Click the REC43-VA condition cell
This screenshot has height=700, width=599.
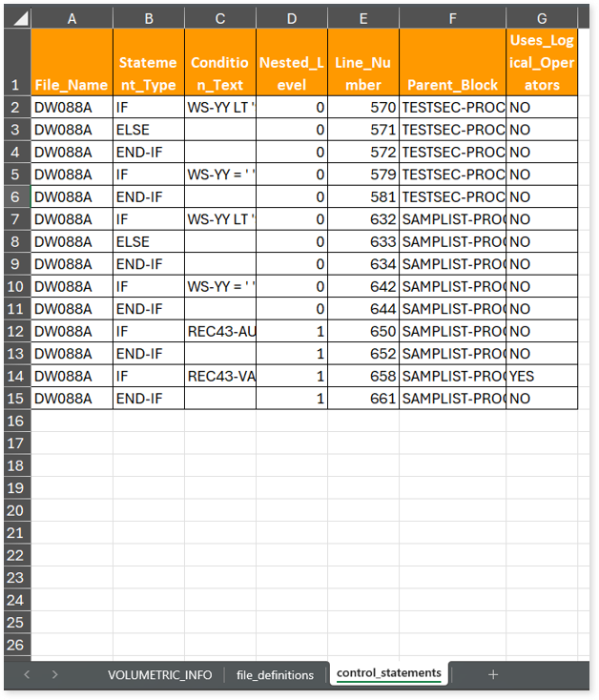click(x=220, y=376)
